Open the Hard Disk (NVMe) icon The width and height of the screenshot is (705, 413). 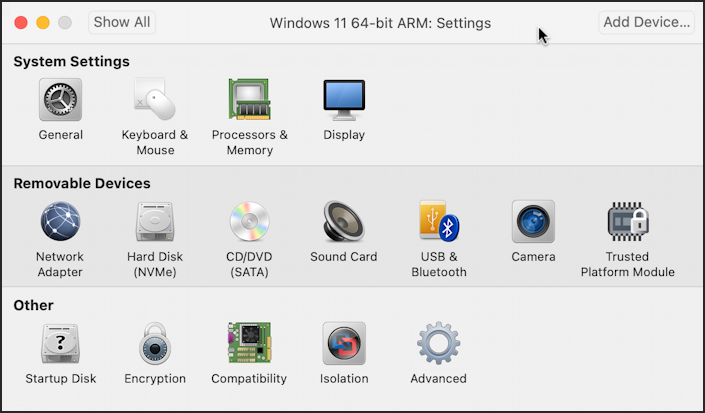click(x=155, y=222)
